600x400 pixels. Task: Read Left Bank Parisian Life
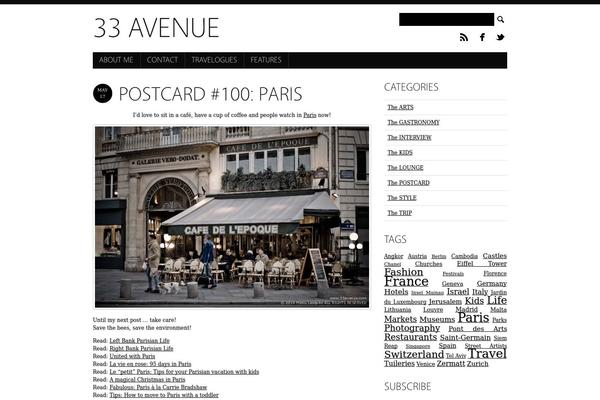tap(139, 341)
